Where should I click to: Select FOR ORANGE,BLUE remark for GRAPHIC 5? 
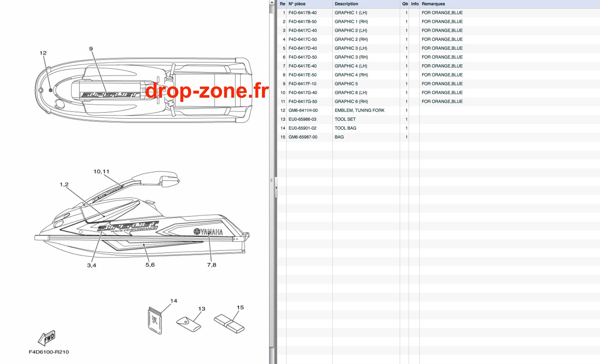coord(442,84)
